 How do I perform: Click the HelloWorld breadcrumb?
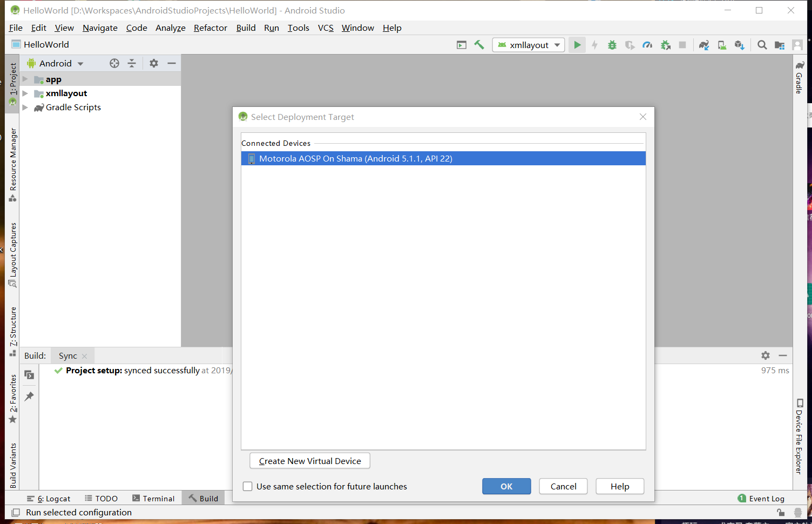[40, 44]
